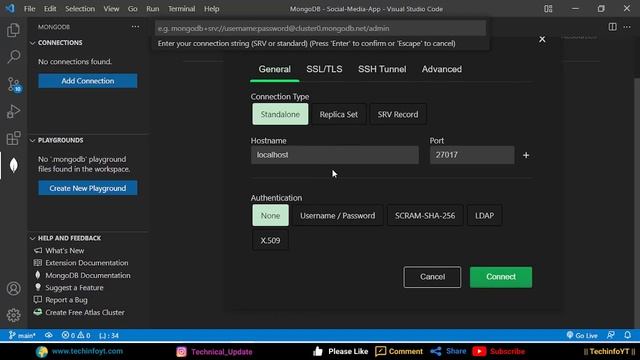This screenshot has width=640, height=360.
Task: Select Username / Password authentication
Action: tap(338, 216)
